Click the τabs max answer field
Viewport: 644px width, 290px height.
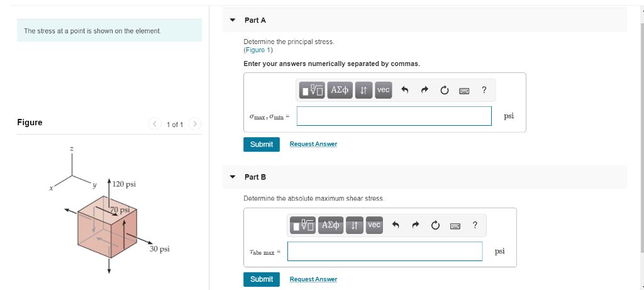pos(385,252)
